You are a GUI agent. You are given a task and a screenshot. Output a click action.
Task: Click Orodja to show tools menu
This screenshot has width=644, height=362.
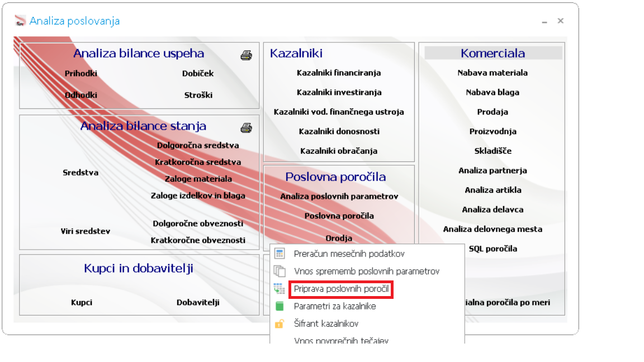click(339, 238)
